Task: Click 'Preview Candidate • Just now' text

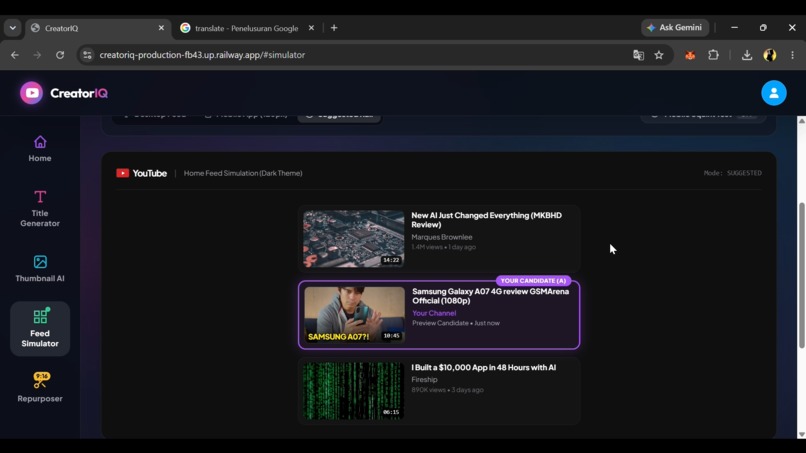Action: pos(456,323)
